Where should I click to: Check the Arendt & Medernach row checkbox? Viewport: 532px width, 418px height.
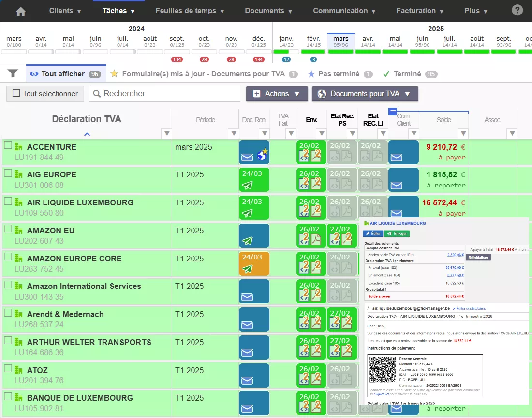[x=8, y=313]
